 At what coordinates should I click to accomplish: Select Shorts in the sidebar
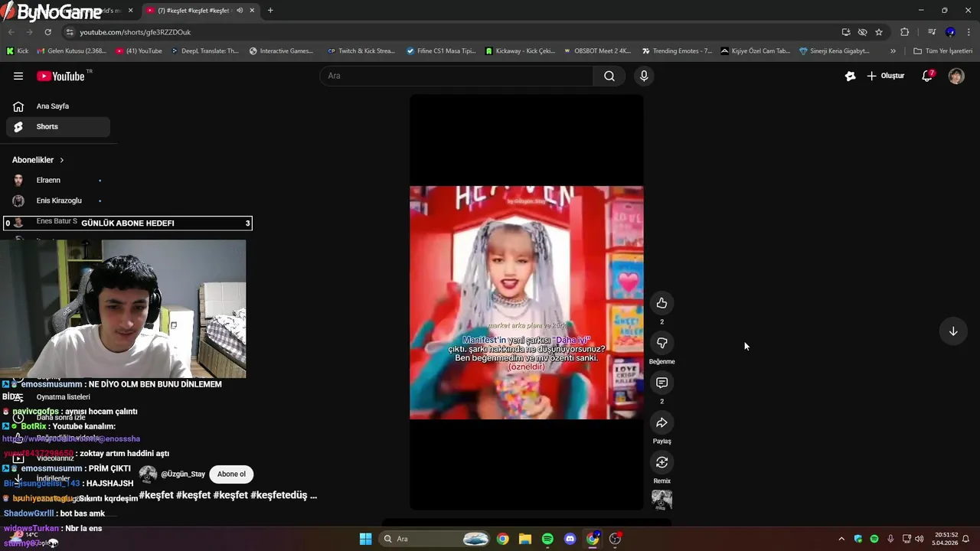click(x=58, y=126)
